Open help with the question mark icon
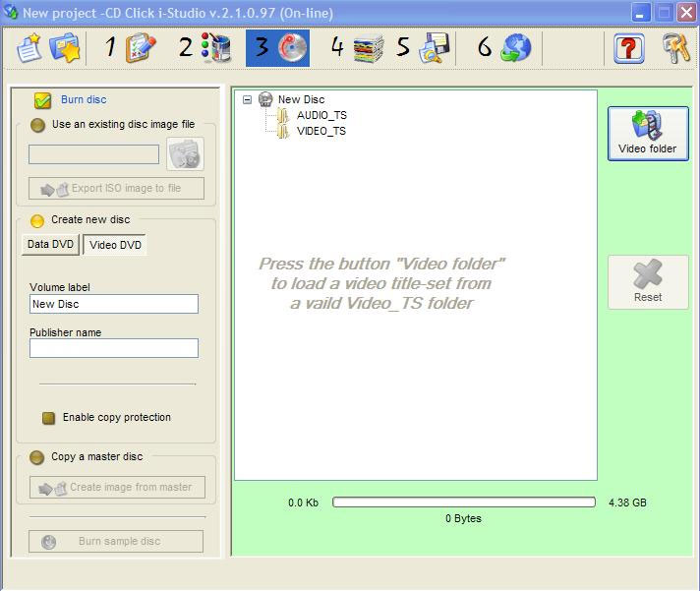Viewport: 700px width, 591px height. coord(629,48)
